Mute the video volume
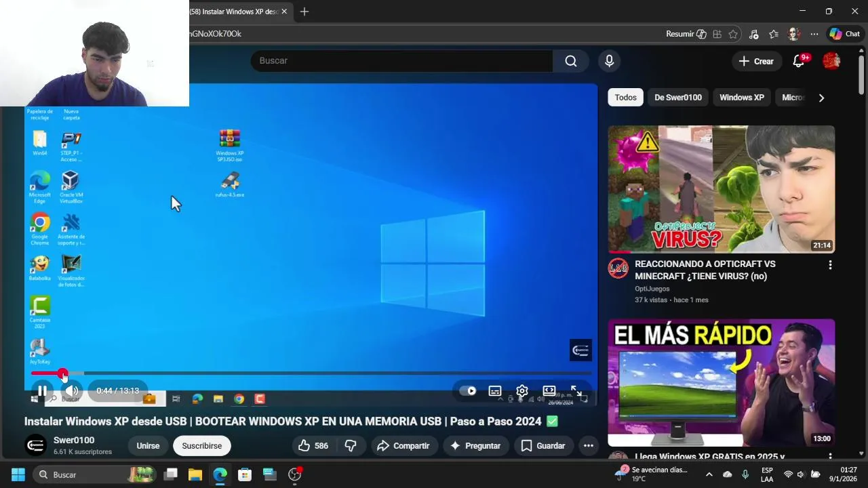868x488 pixels. 73,391
